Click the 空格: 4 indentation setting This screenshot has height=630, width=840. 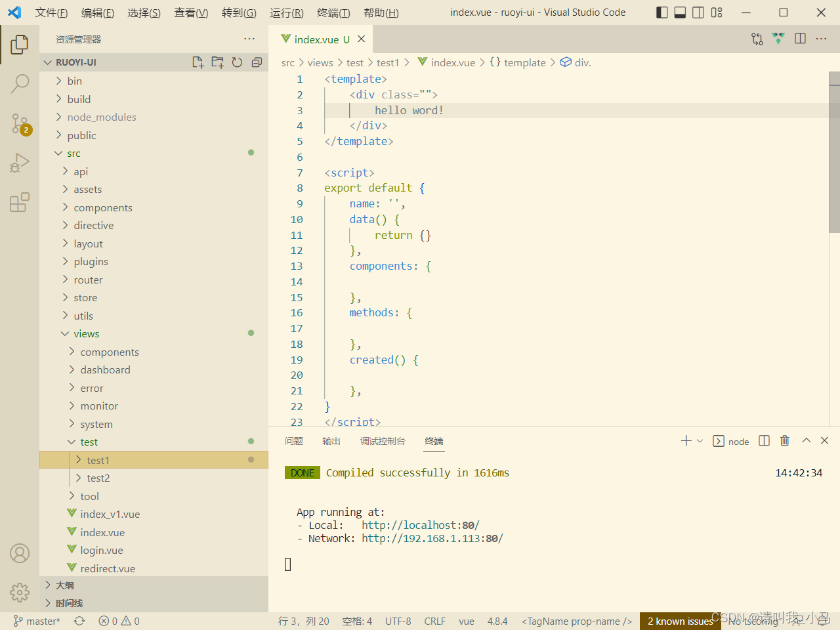(357, 621)
